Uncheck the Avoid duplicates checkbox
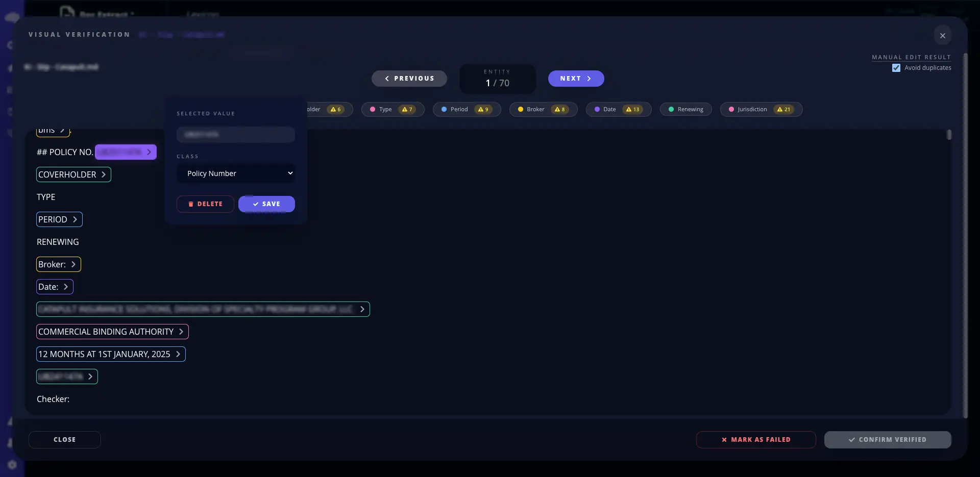Image resolution: width=980 pixels, height=477 pixels. click(x=896, y=67)
